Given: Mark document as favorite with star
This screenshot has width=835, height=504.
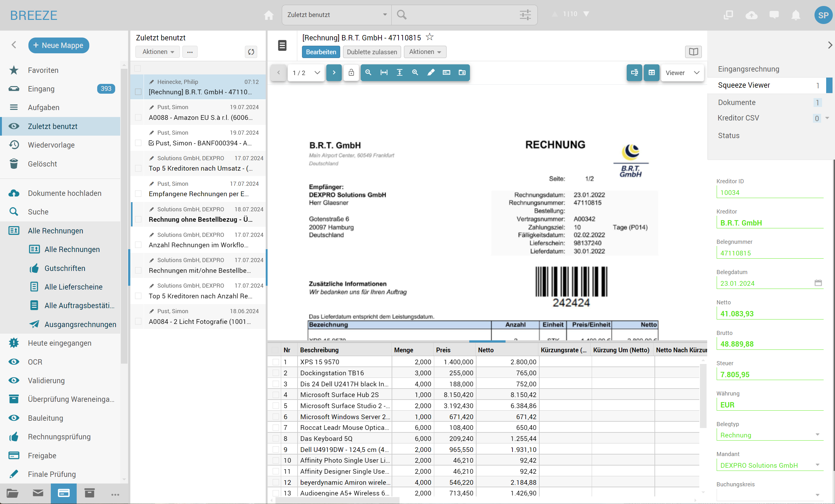Looking at the screenshot, I should coord(430,37).
